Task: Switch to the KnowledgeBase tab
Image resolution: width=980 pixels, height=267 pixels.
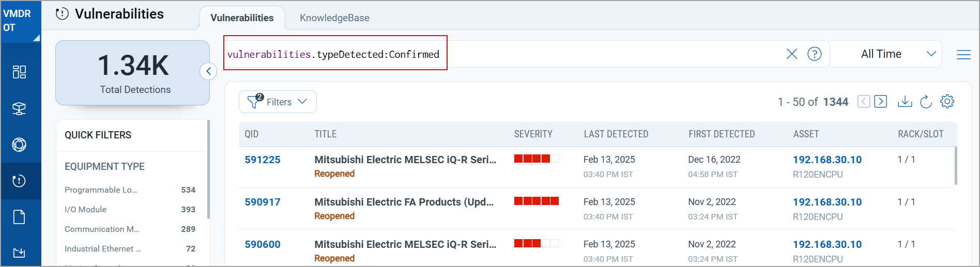Action: click(334, 18)
